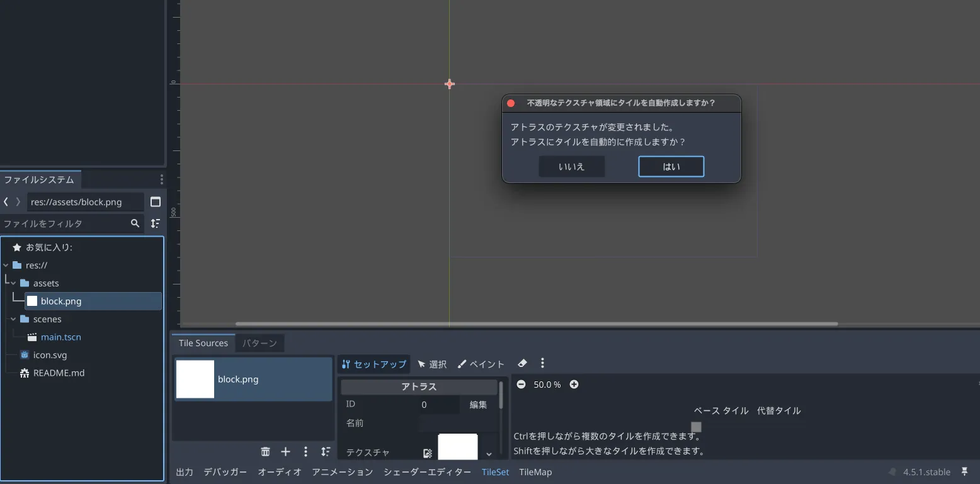Image resolution: width=980 pixels, height=484 pixels.
Task: Delete the selected tile source
Action: (x=265, y=452)
